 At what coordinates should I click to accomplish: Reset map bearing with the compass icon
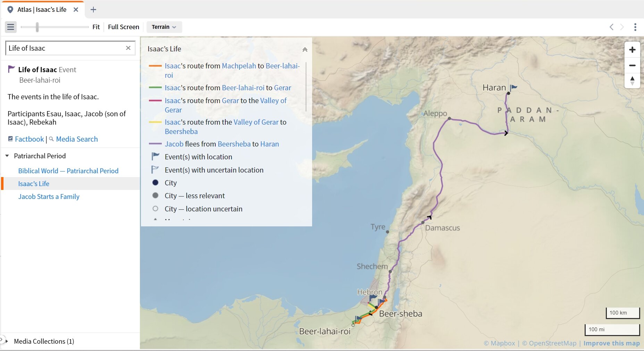coord(633,81)
